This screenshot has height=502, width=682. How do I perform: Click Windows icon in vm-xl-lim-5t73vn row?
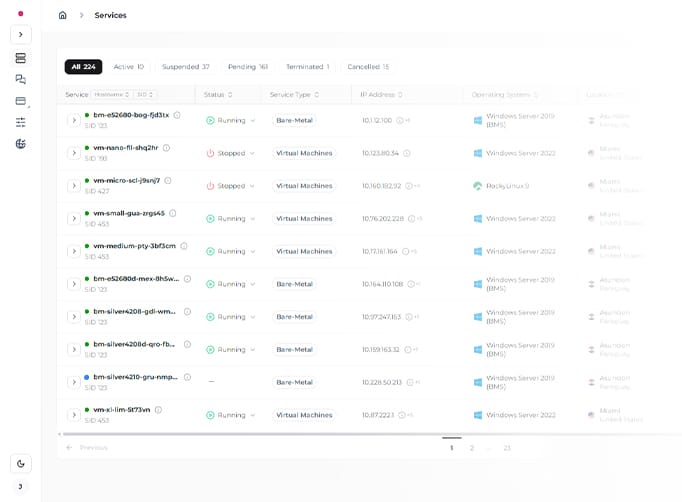[478, 415]
